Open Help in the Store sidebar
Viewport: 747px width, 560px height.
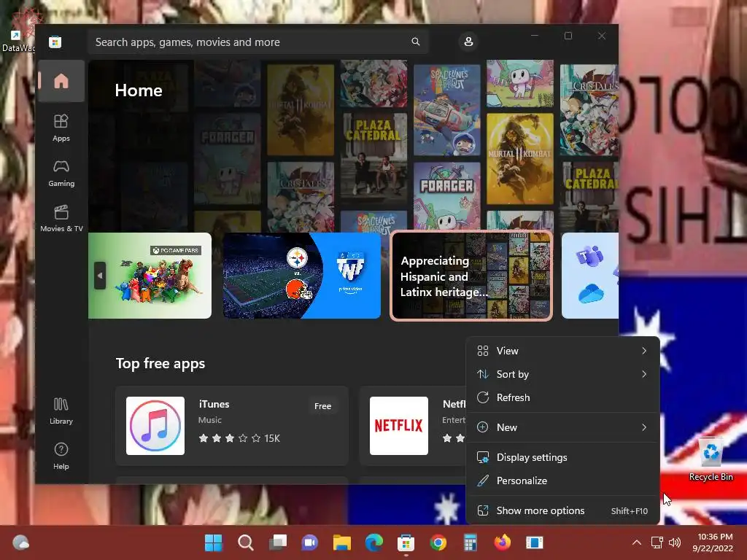pos(61,456)
